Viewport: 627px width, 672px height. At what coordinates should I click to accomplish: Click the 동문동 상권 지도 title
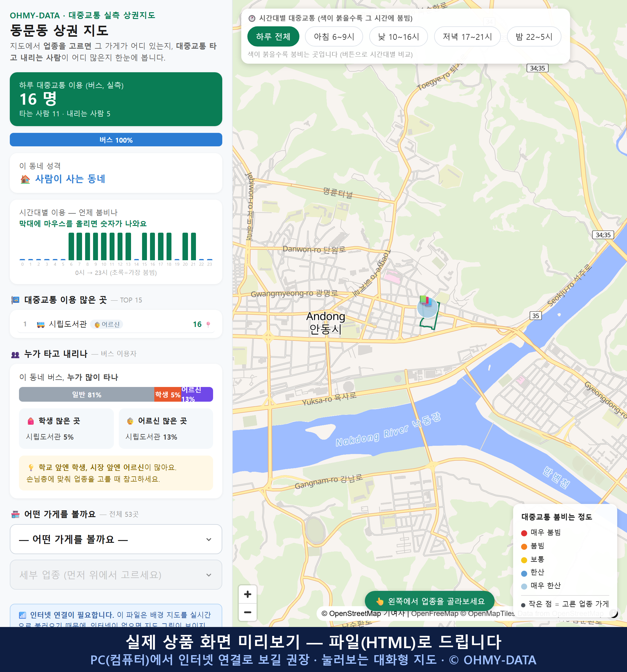click(59, 30)
